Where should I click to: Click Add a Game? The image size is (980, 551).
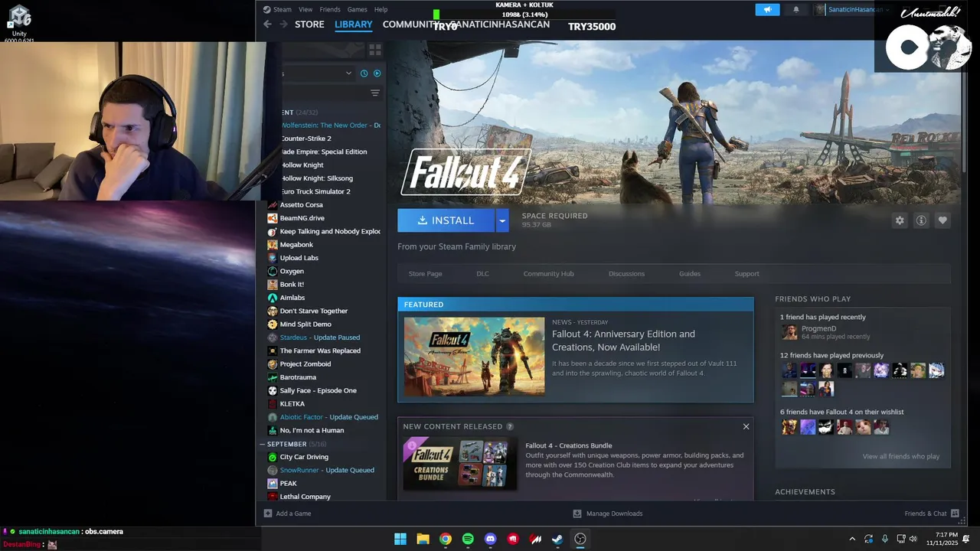[x=287, y=514]
